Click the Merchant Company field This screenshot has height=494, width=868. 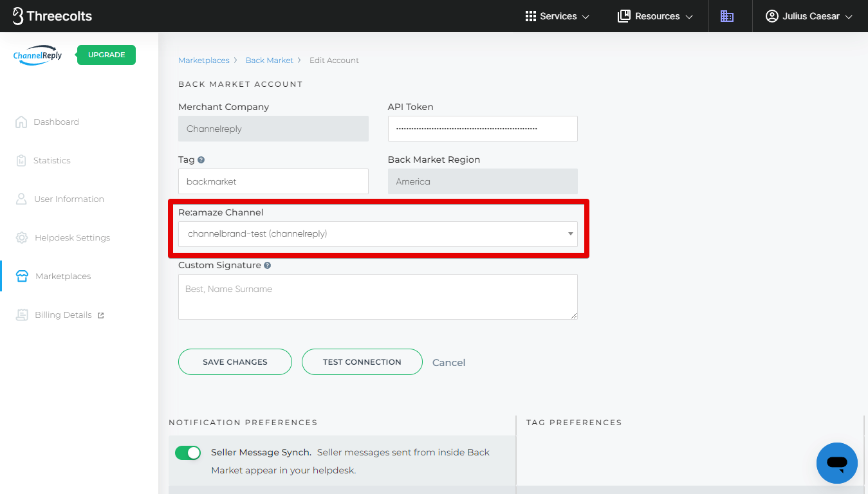tap(273, 129)
